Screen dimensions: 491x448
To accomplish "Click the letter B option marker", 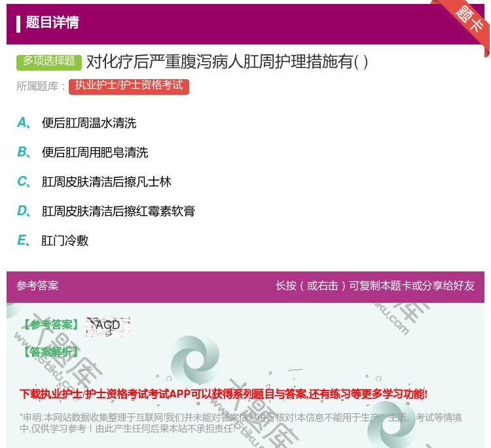I will coord(24,152).
